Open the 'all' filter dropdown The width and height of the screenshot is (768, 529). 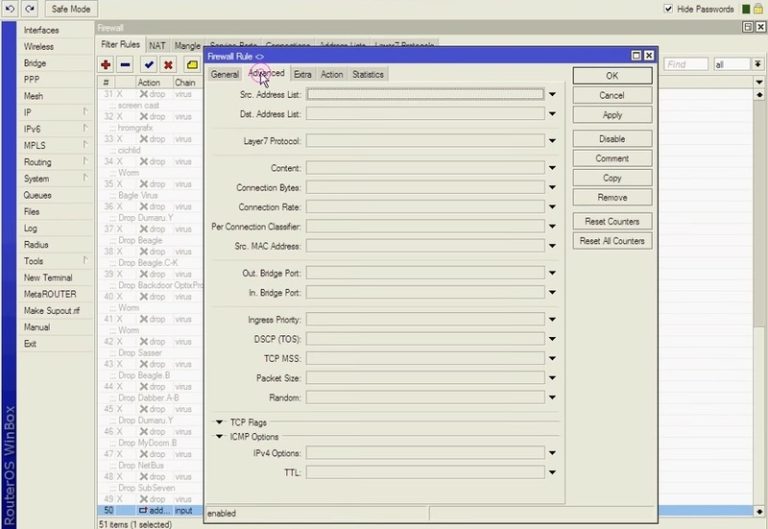coord(732,64)
